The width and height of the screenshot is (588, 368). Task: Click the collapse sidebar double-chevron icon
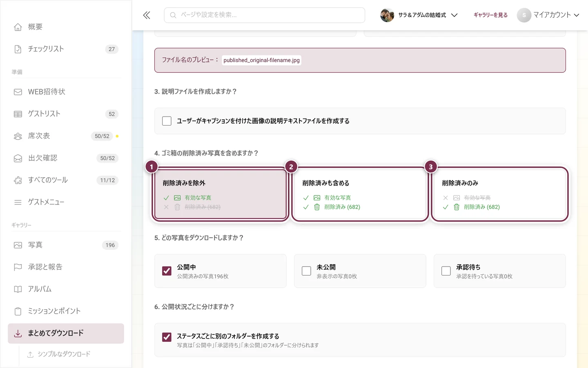click(x=147, y=15)
